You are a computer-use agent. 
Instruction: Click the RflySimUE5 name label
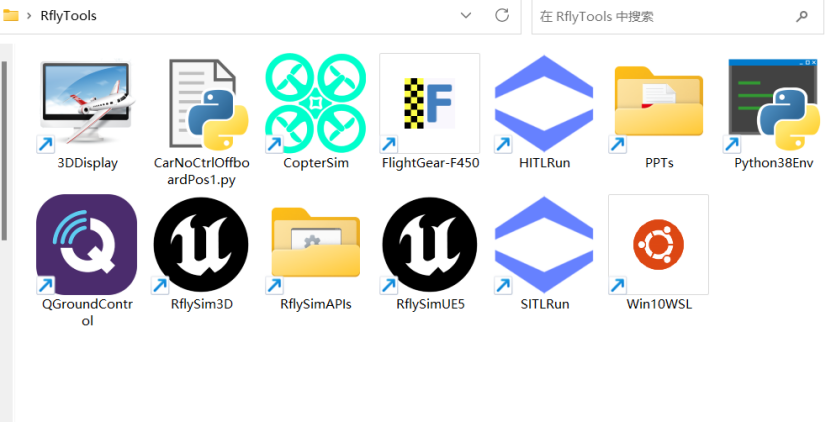pos(430,304)
